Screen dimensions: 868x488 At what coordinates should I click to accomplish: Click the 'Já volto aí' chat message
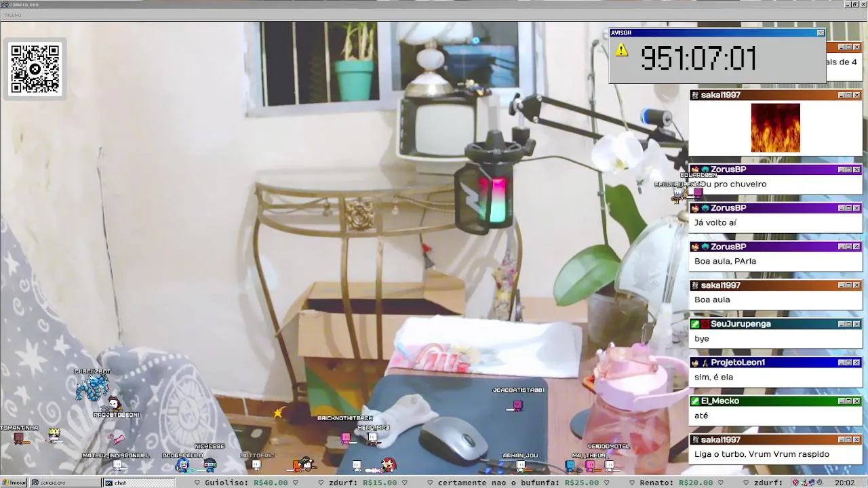tap(715, 222)
